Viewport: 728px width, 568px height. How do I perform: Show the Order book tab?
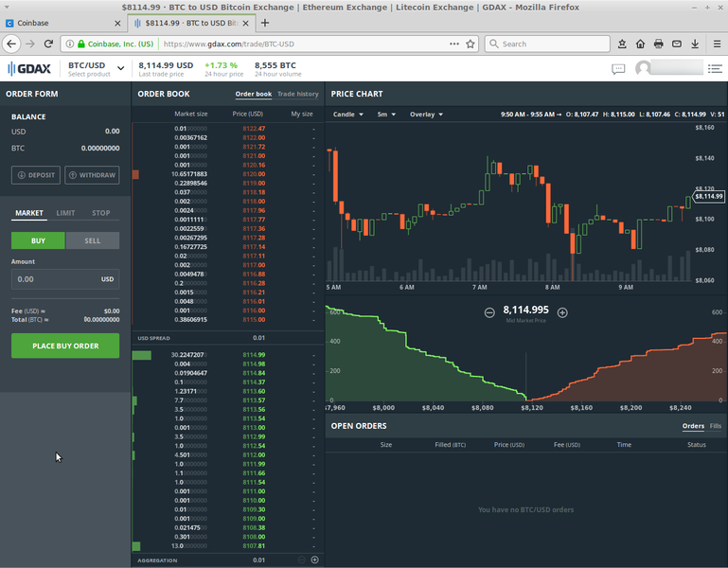pyautogui.click(x=254, y=94)
